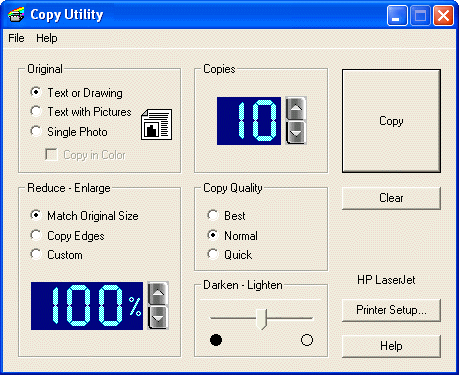Click the Help button at bottom right

[391, 346]
